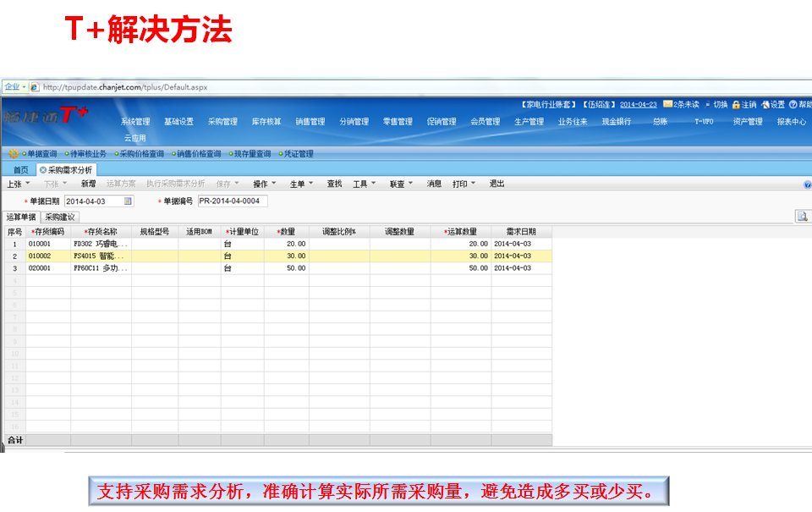Open the 促销管理 menu
The image size is (812, 512).
click(442, 122)
